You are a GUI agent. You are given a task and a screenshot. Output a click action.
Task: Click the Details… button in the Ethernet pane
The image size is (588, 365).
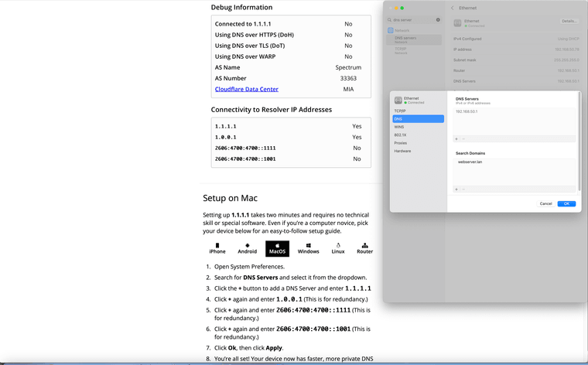[x=569, y=21]
